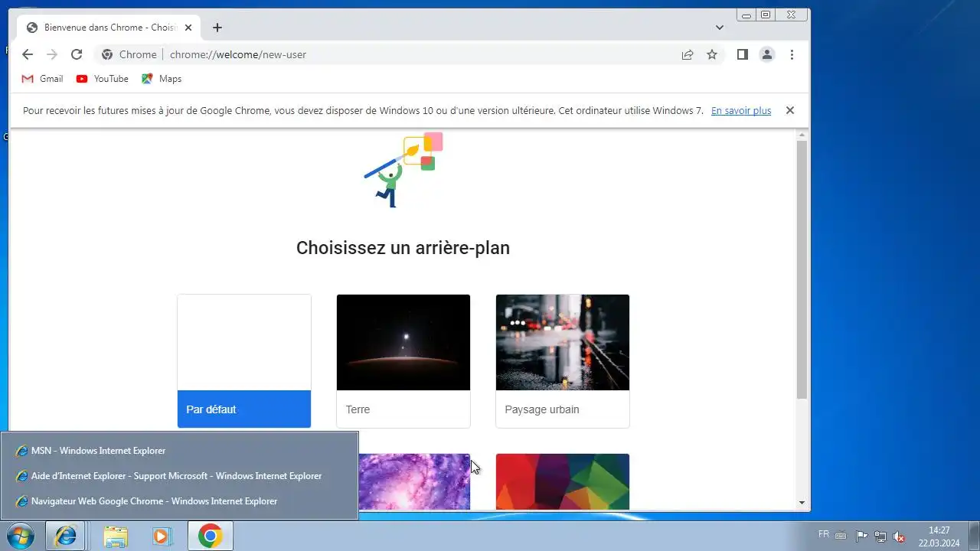Viewport: 980px width, 551px height.
Task: Select the 'Bienvenue dans Chrome' tab
Action: click(x=109, y=28)
